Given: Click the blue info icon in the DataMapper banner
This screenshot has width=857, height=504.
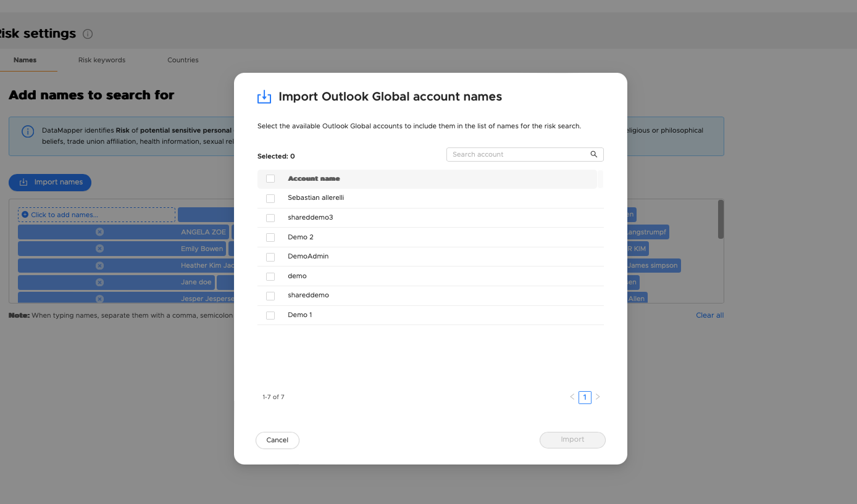Looking at the screenshot, I should tap(28, 131).
